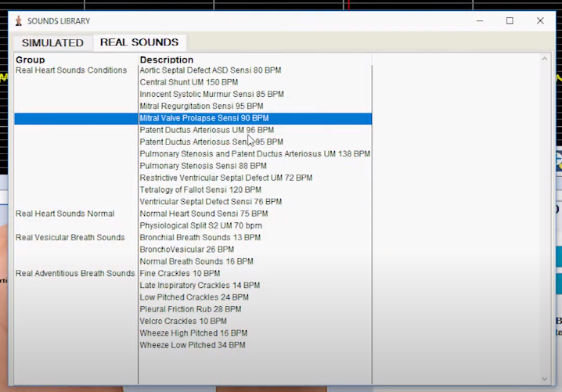Choose BronchoVesicular 26 BPM
This screenshot has height=392, width=562.
coord(187,250)
